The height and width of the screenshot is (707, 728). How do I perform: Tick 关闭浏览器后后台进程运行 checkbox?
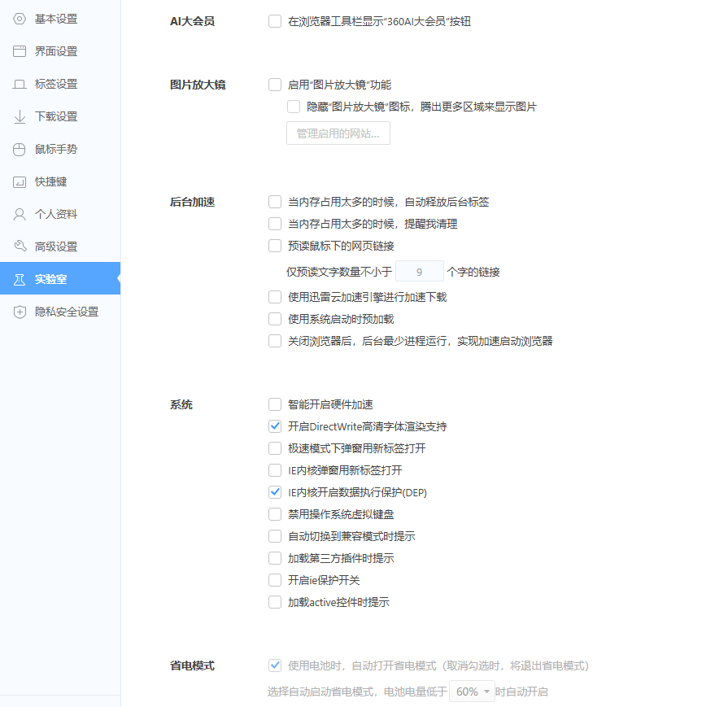click(275, 341)
